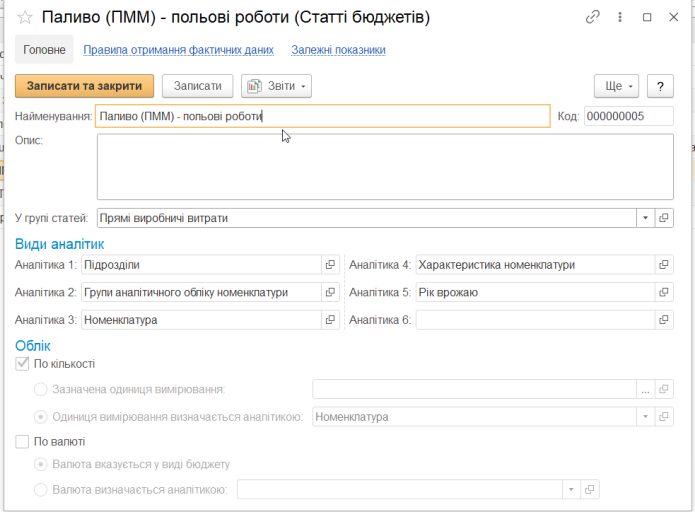This screenshot has width=695, height=512.
Task: Open selected item in 'У групі статей' field
Action: (664, 218)
